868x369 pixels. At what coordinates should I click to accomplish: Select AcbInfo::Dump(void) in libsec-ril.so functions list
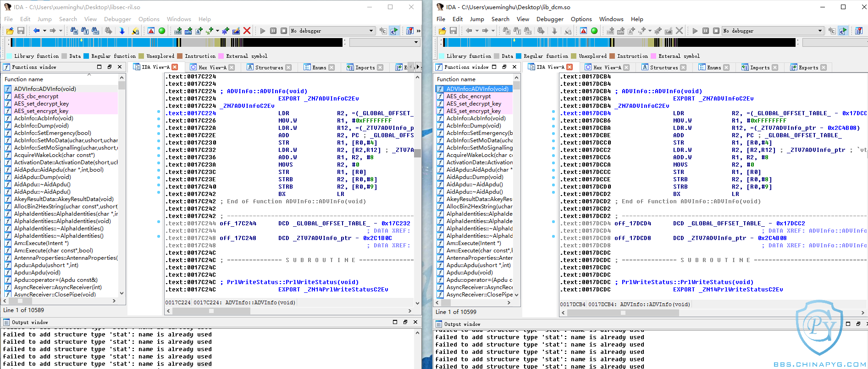(x=41, y=126)
